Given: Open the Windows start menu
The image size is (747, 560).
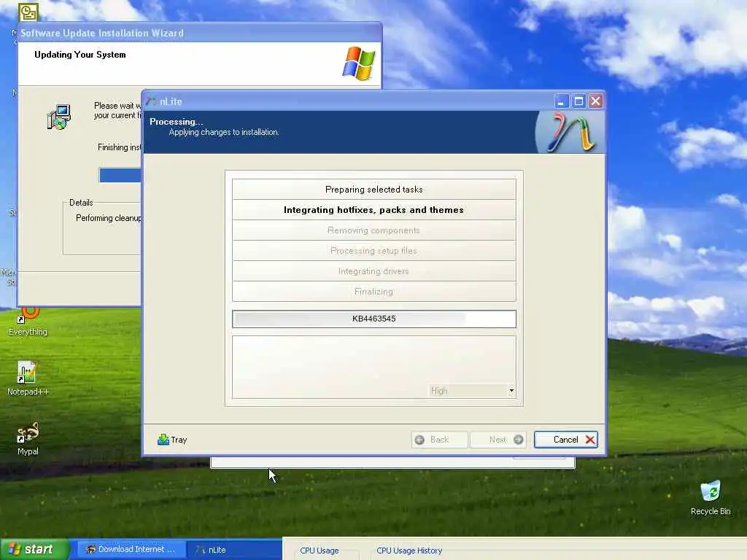Looking at the screenshot, I should pos(34,549).
